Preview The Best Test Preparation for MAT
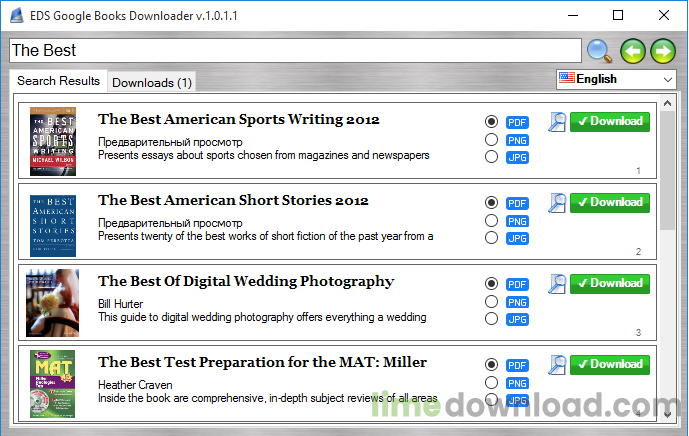Screen dimensions: 689x436 557,365
